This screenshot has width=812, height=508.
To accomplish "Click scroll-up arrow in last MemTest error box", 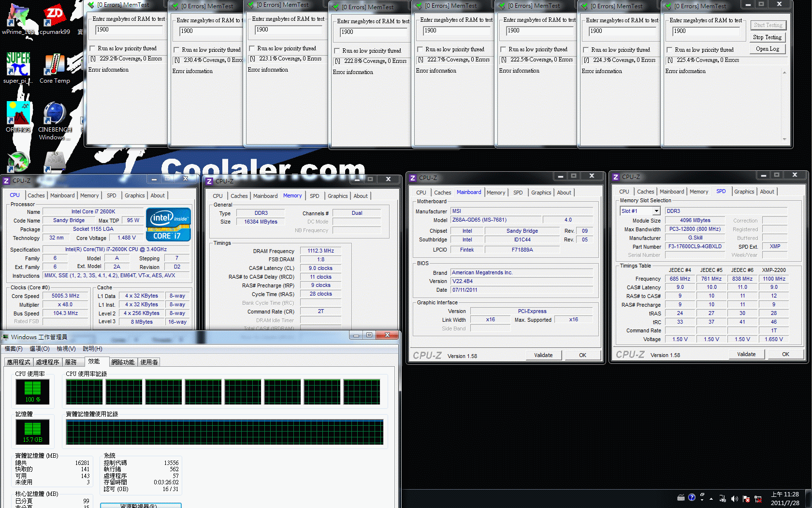I will [784, 73].
